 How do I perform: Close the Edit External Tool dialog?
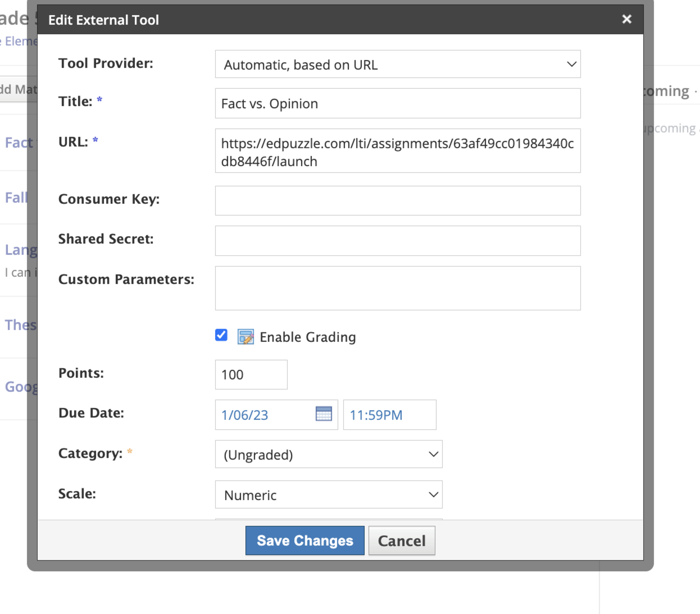click(627, 19)
